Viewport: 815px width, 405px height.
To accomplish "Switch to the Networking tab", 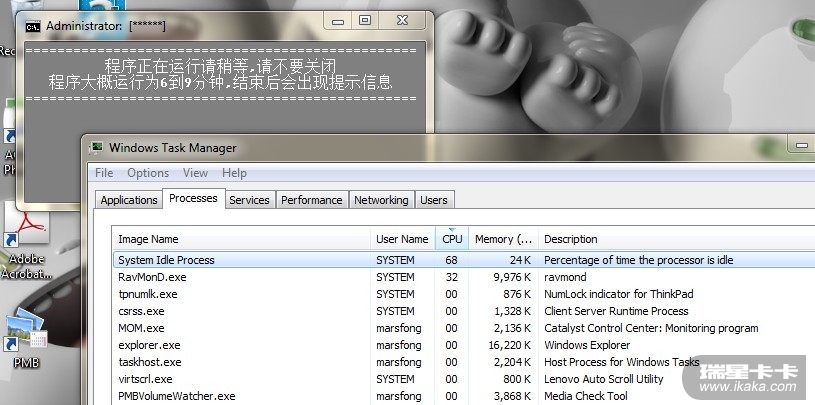I will 381,200.
